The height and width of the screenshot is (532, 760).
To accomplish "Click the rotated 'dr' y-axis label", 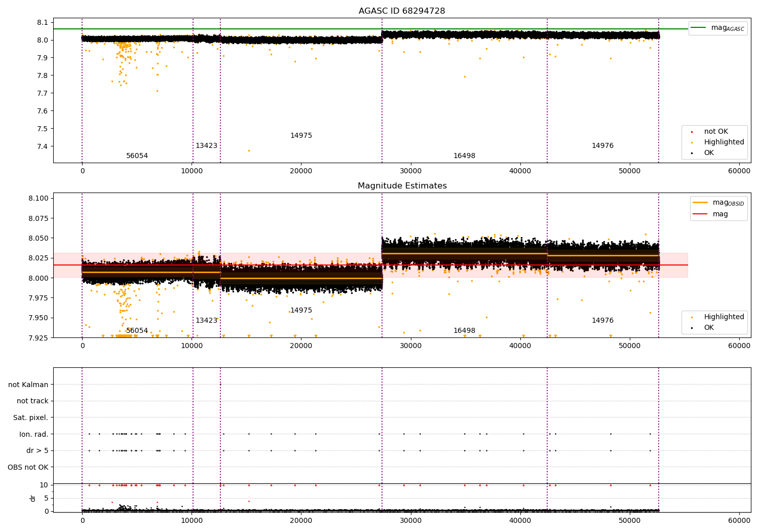I will click(33, 498).
